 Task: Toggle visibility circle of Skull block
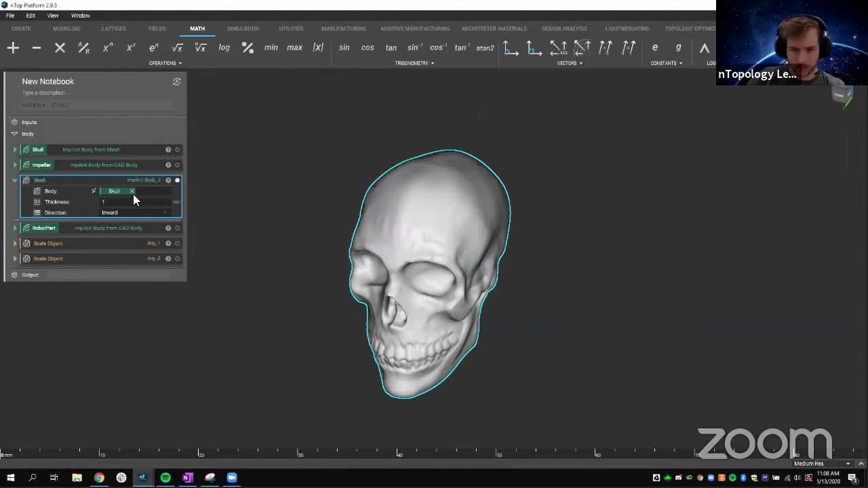(178, 150)
